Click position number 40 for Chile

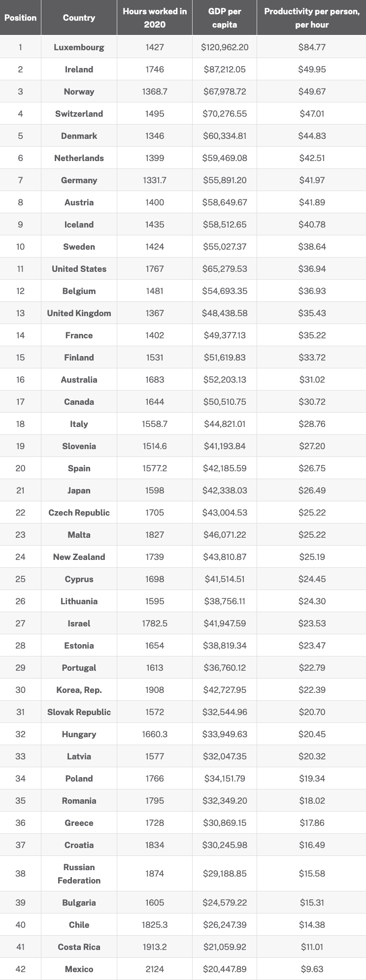(20, 925)
